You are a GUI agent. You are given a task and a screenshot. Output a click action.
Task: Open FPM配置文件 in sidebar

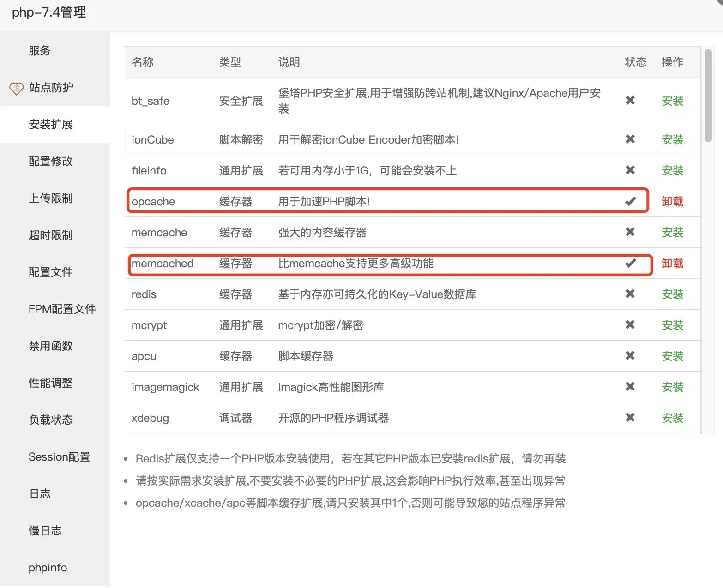coord(55,309)
